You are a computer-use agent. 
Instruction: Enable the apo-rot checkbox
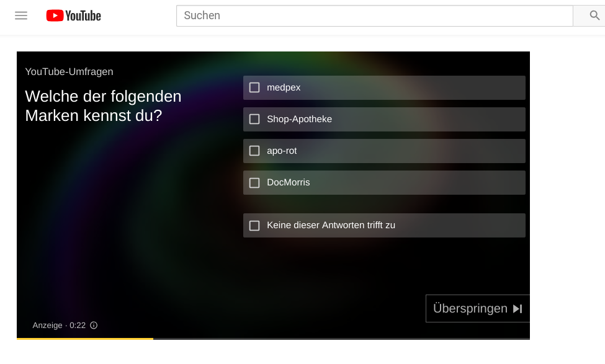tap(254, 151)
